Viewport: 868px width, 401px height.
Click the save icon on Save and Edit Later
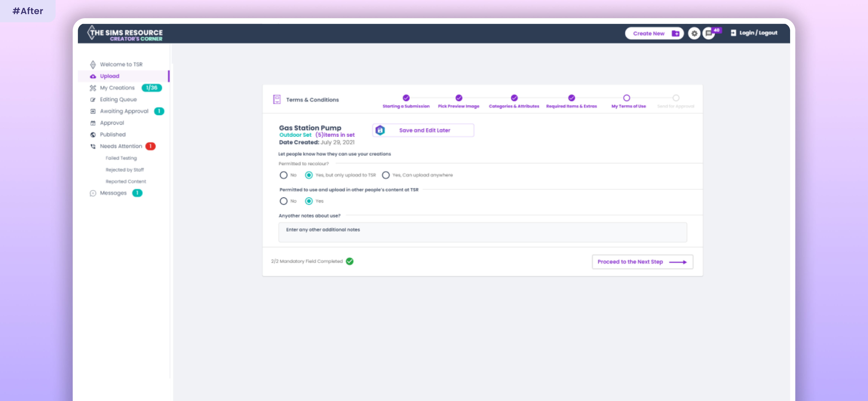click(380, 130)
